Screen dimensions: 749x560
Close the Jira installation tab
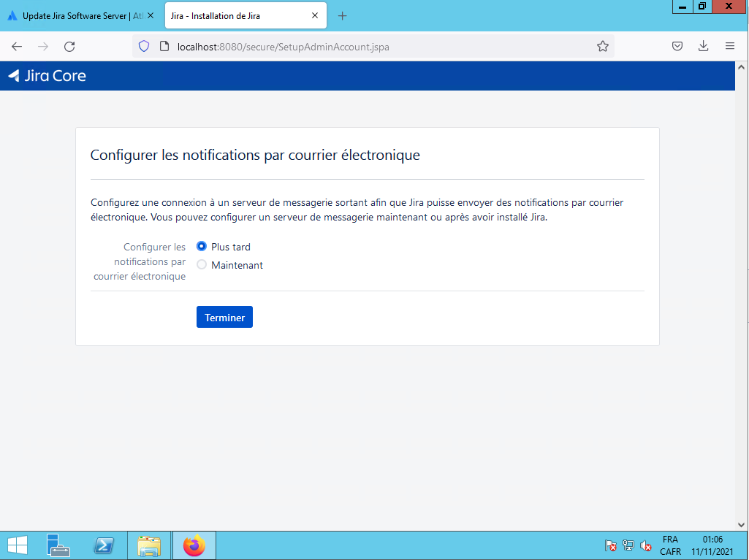click(315, 16)
